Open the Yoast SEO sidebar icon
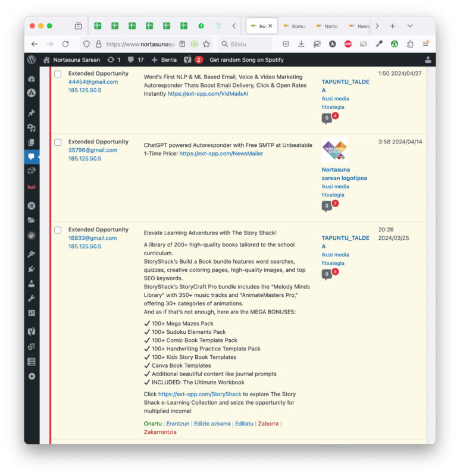Screen dimensions: 460x476 (x=32, y=331)
